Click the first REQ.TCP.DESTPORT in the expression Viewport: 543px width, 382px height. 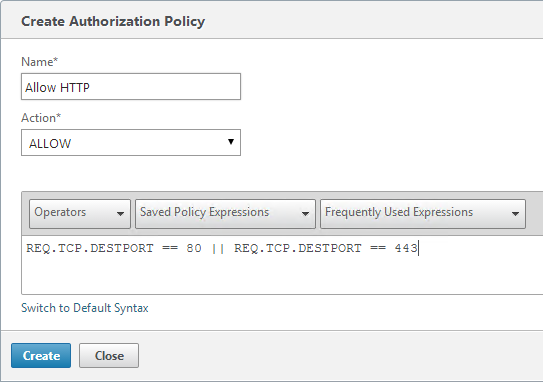point(90,248)
